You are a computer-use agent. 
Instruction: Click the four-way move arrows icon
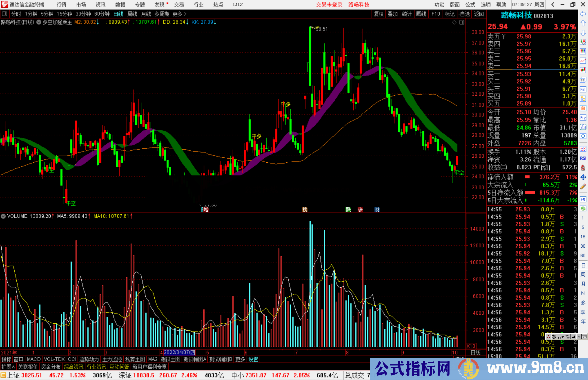click(x=583, y=177)
